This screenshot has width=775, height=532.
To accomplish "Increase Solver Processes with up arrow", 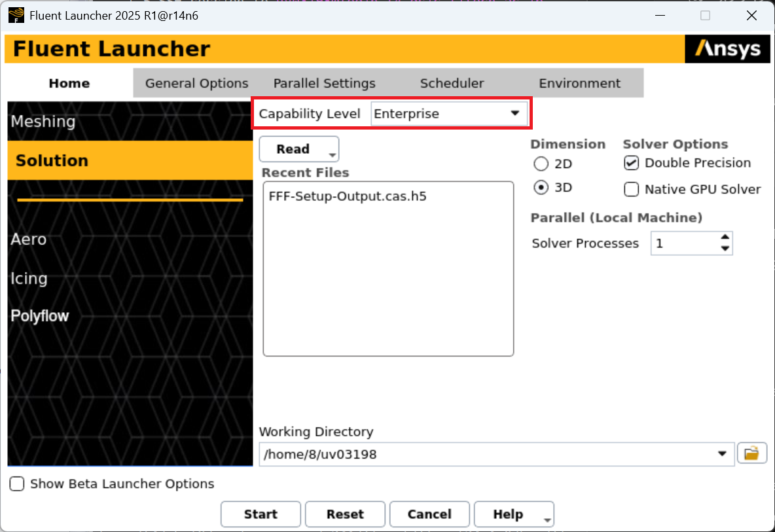I will click(x=725, y=238).
